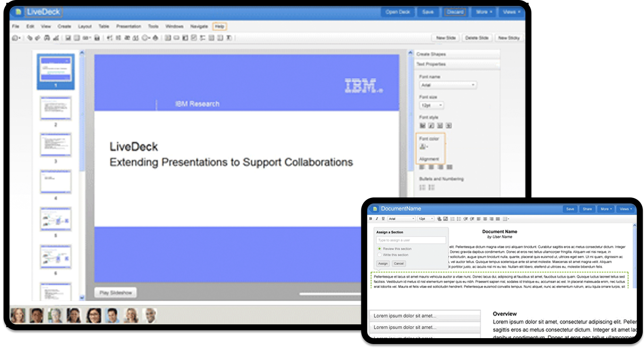Open table dropdown in DocumentName toolbar

[x=506, y=219]
